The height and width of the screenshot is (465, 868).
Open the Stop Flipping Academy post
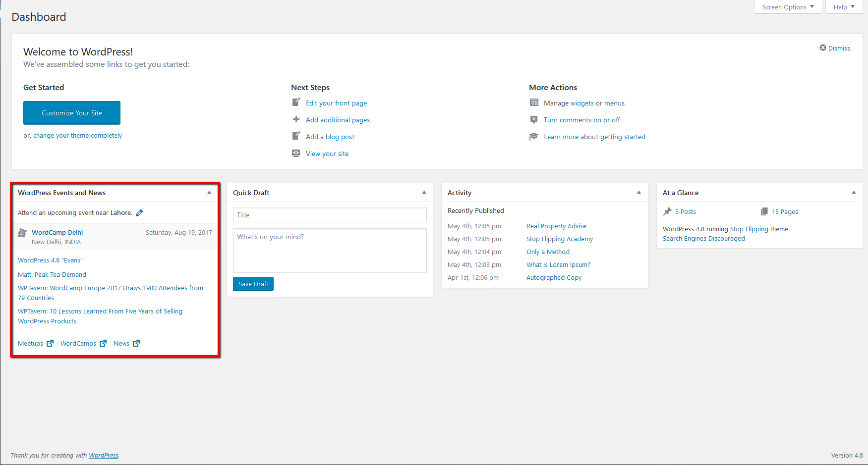[x=560, y=239]
